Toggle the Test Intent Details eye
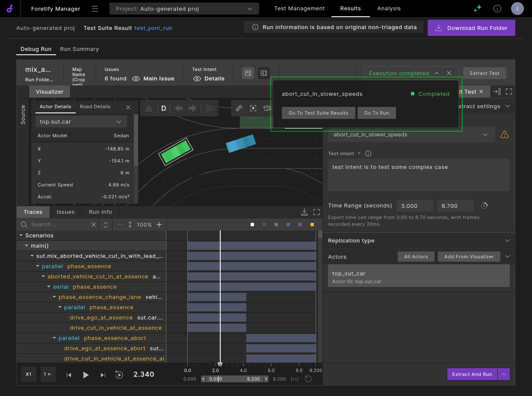Screen dimensions: 532x396 tap(197, 79)
